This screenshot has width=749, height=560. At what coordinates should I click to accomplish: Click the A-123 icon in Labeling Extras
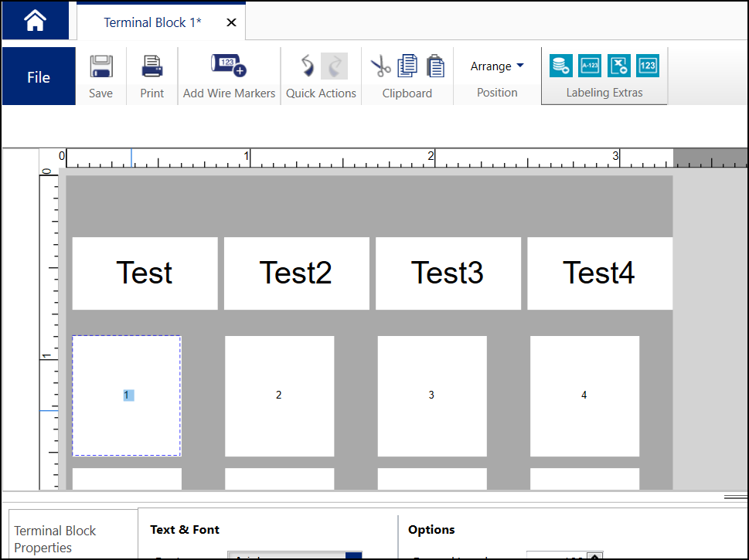[590, 66]
